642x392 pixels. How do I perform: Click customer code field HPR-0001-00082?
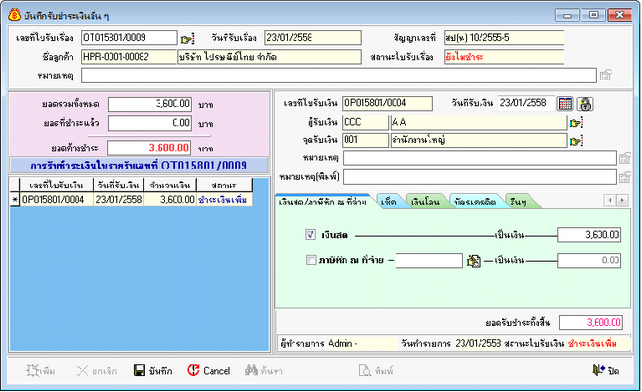(129, 57)
